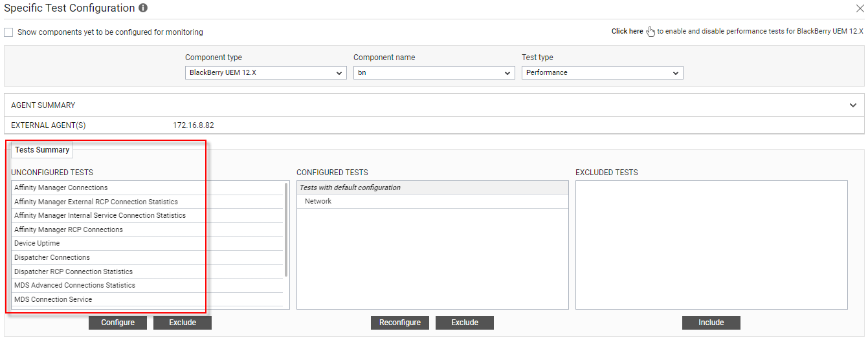Image resolution: width=868 pixels, height=340 pixels.
Task: Click the external agent IP 172.16.8.82
Action: [x=194, y=125]
